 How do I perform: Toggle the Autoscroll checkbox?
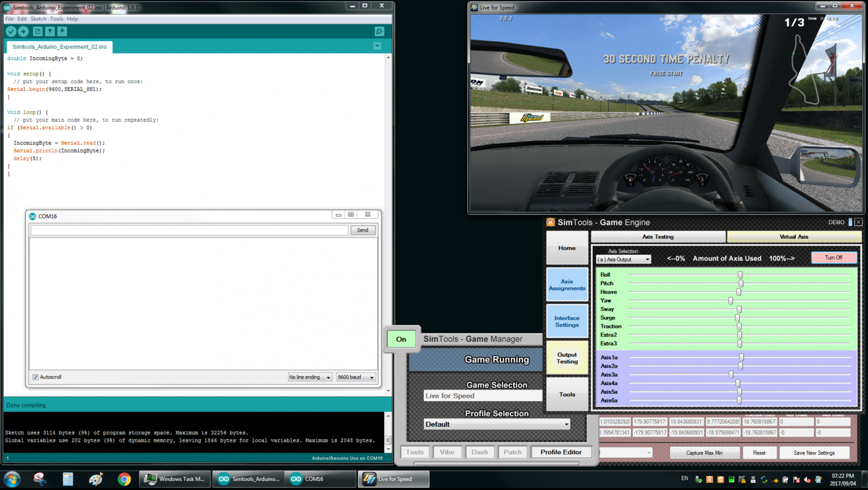coord(36,377)
